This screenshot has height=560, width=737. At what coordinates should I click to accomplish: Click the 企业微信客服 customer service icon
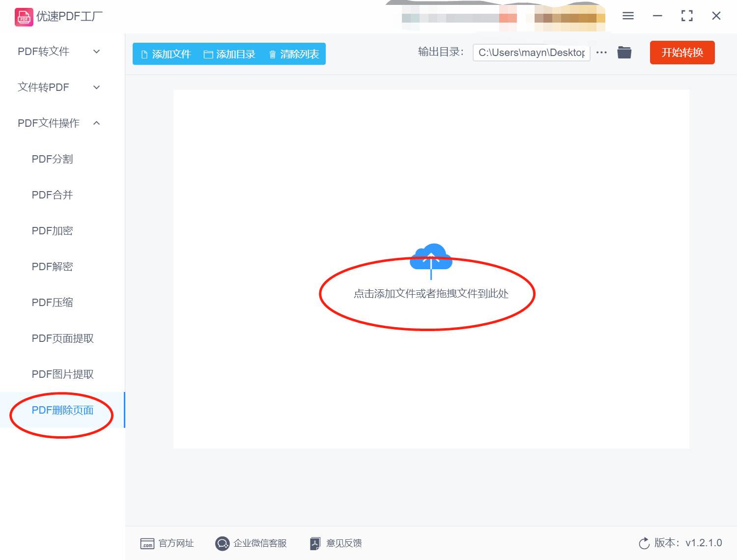tap(222, 543)
